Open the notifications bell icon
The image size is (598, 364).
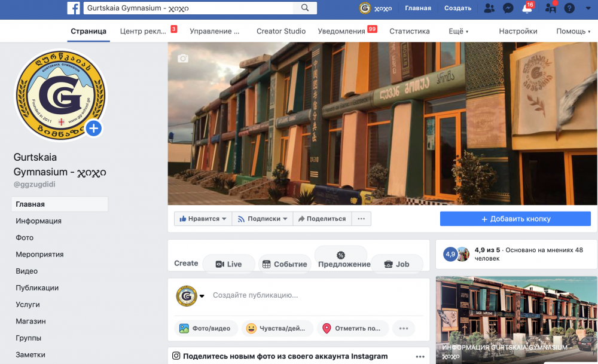click(x=527, y=8)
